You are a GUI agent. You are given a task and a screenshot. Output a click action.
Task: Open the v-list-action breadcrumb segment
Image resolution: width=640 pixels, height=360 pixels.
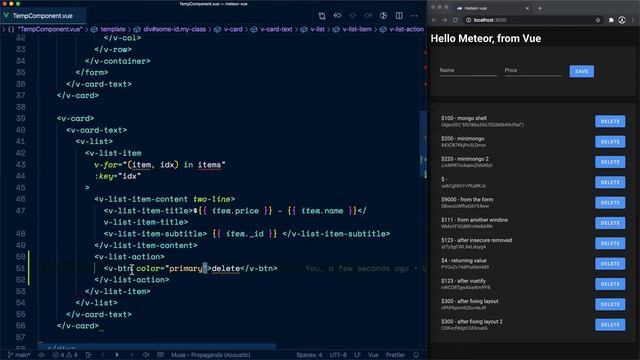(x=406, y=29)
